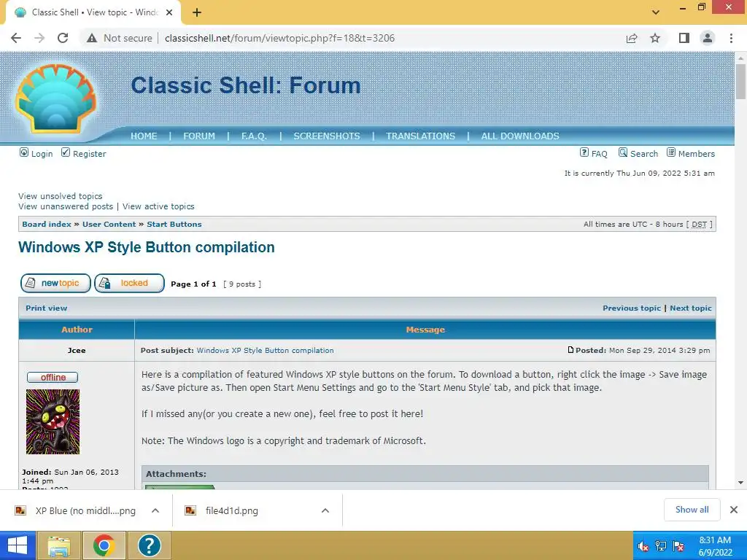747x560 pixels.
Task: Click the XP Blue png file icon
Action: coord(20,510)
